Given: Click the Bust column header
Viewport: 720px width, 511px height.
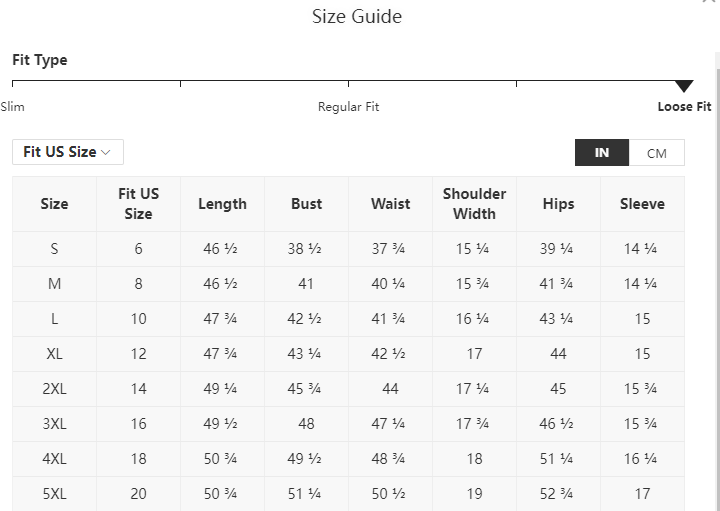Looking at the screenshot, I should [306, 204].
